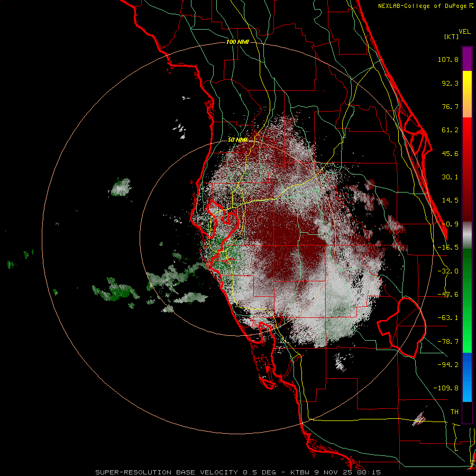
Task: Click the yellow-orange segment of the color bar
Action: coord(467,94)
